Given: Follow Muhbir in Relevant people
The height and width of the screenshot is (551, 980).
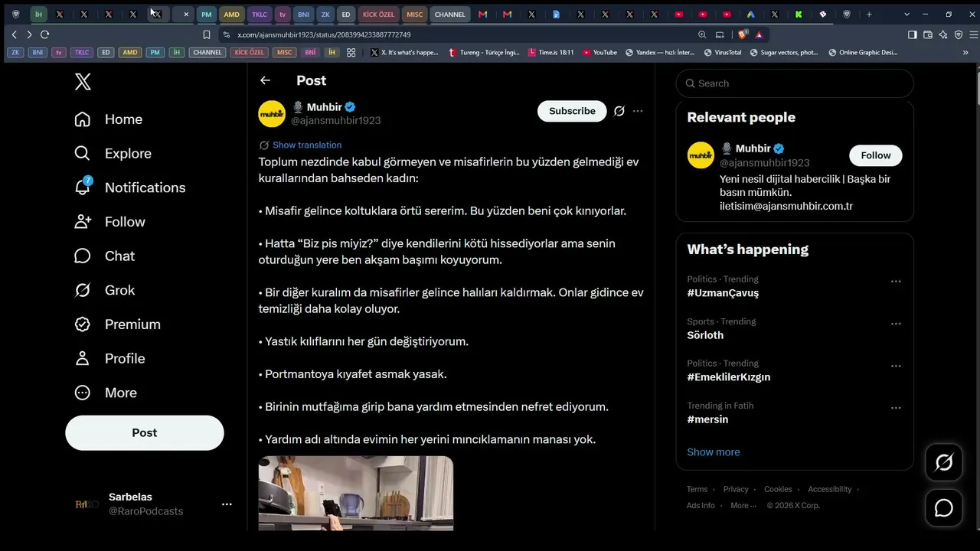Looking at the screenshot, I should pos(876,155).
